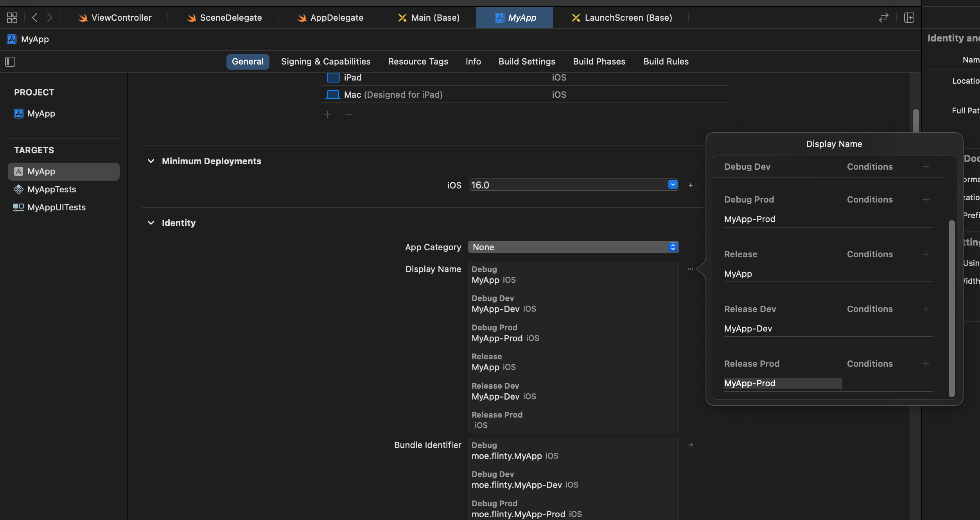Open the related items grid icon

pos(12,18)
